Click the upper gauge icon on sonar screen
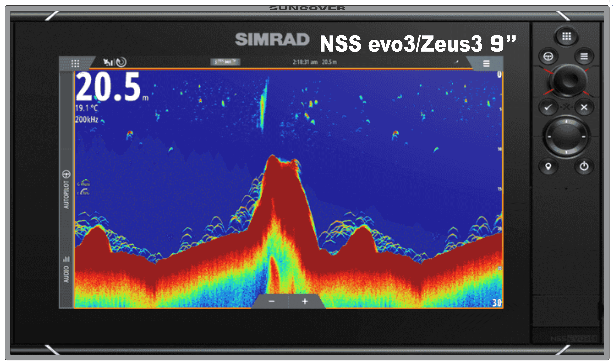This screenshot has height=364, width=613. point(84,183)
